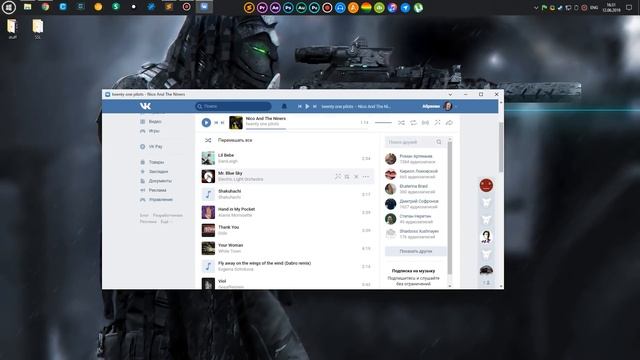
Task: Open the Windows Start button
Action: 9,7
